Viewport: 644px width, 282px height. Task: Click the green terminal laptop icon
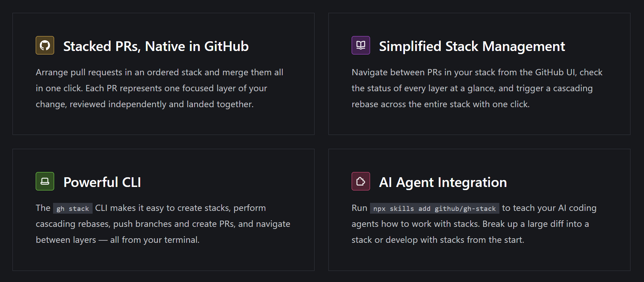pos(45,181)
